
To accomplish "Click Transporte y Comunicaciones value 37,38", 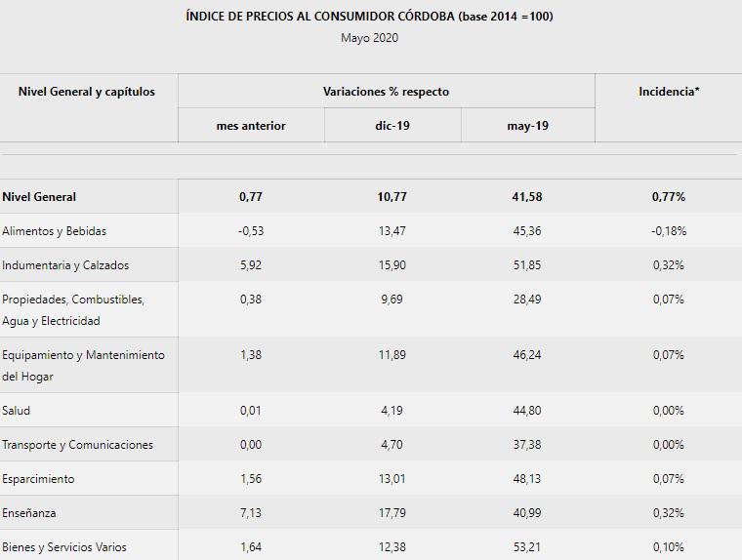I will coord(527,445).
